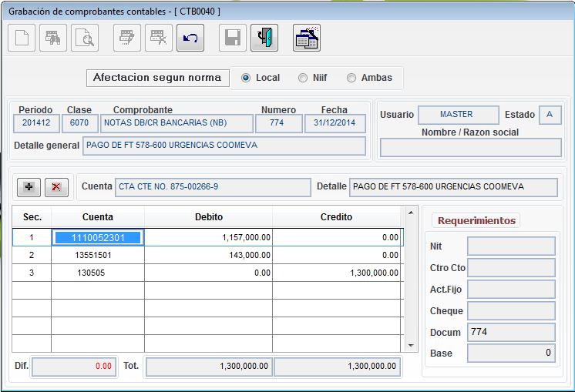Click the Nombre / Razon social field

tap(470, 148)
